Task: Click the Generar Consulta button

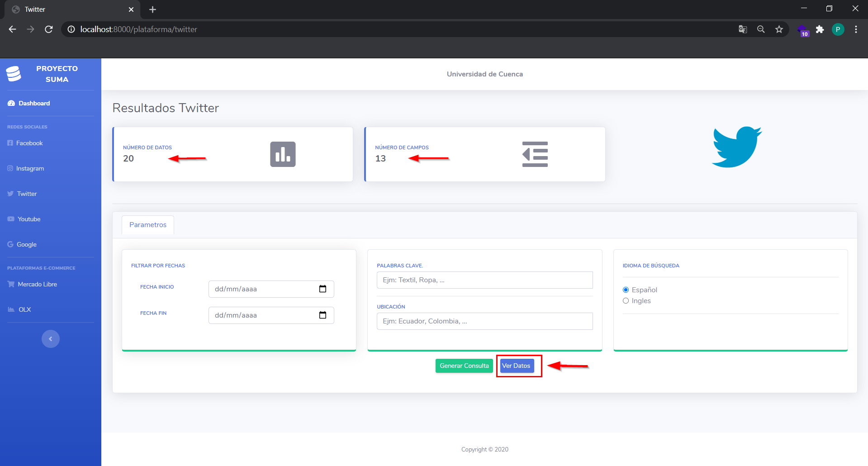Action: [464, 366]
